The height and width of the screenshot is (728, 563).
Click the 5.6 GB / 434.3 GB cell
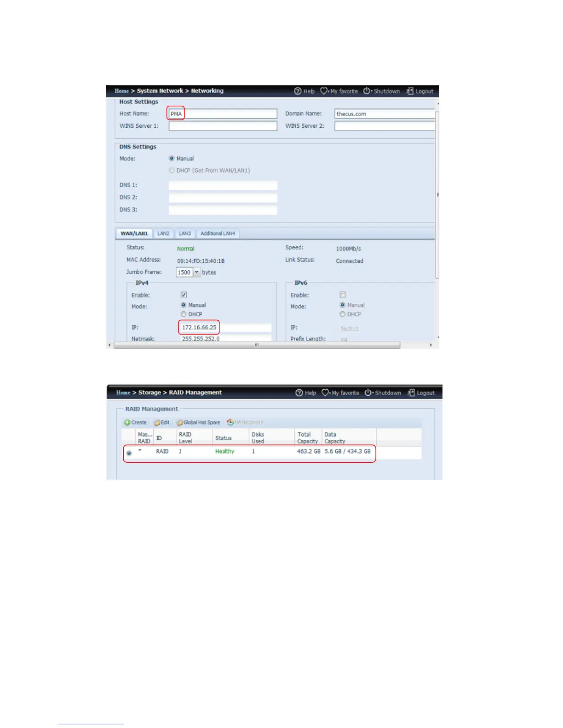click(347, 451)
